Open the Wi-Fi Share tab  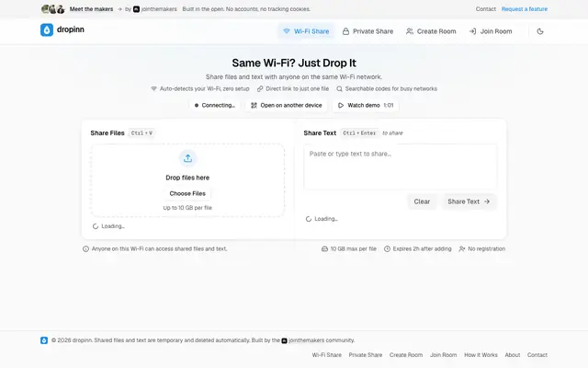pyautogui.click(x=306, y=31)
